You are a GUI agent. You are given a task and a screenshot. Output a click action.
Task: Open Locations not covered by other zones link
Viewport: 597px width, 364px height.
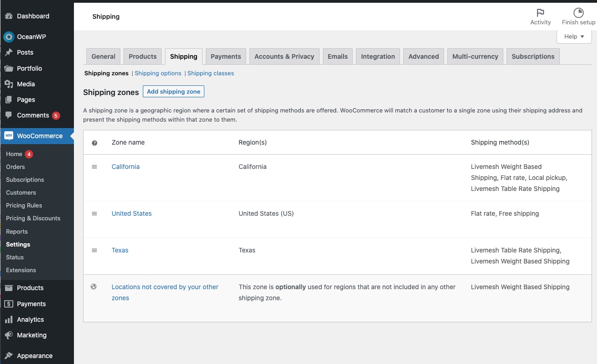point(165,292)
